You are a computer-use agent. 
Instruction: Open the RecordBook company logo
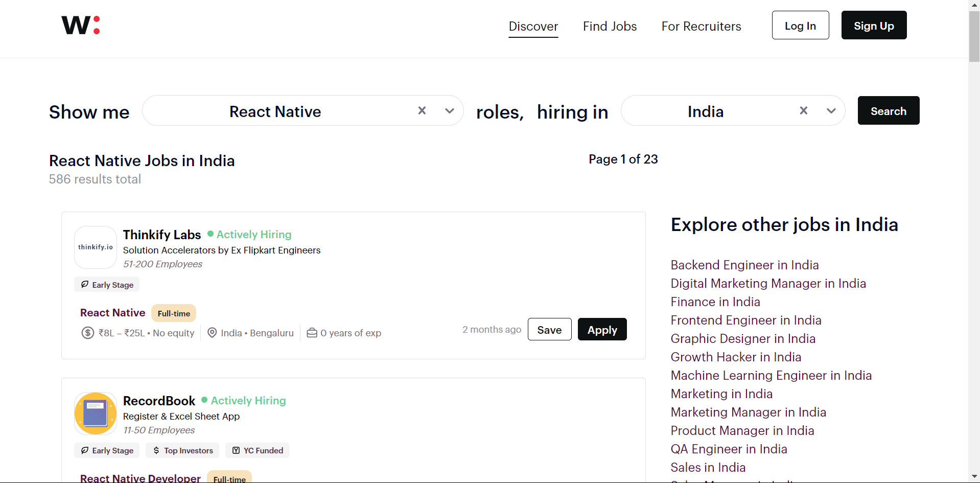click(x=96, y=413)
